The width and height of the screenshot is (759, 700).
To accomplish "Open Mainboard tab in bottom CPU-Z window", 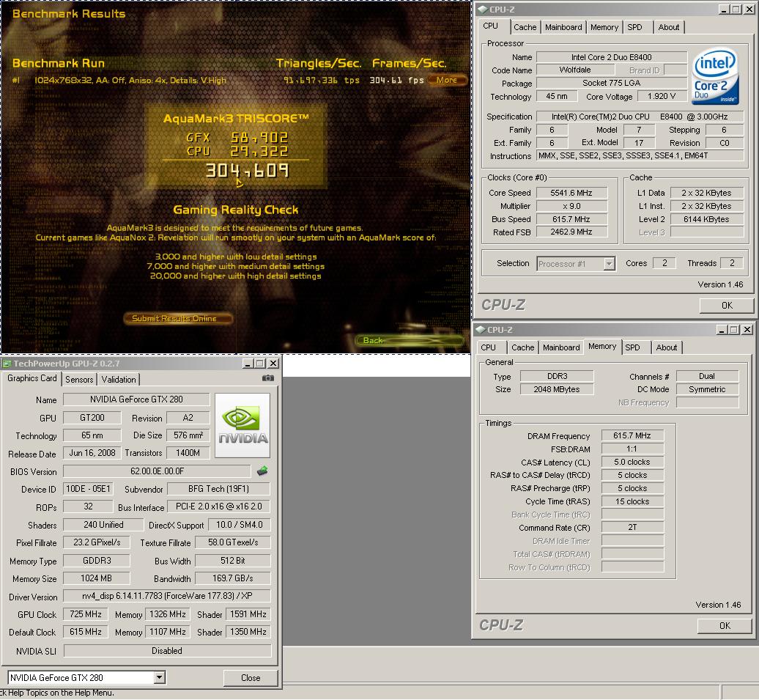I will tap(561, 347).
